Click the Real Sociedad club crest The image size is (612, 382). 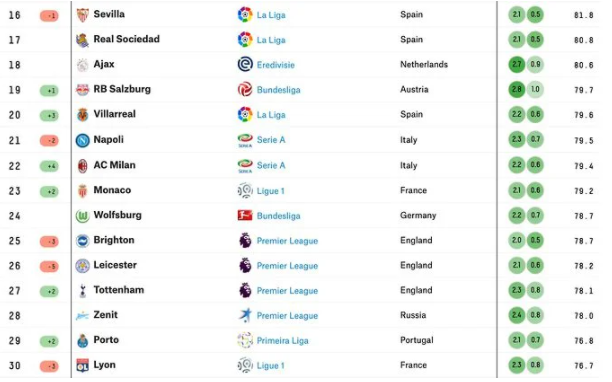coord(82,40)
